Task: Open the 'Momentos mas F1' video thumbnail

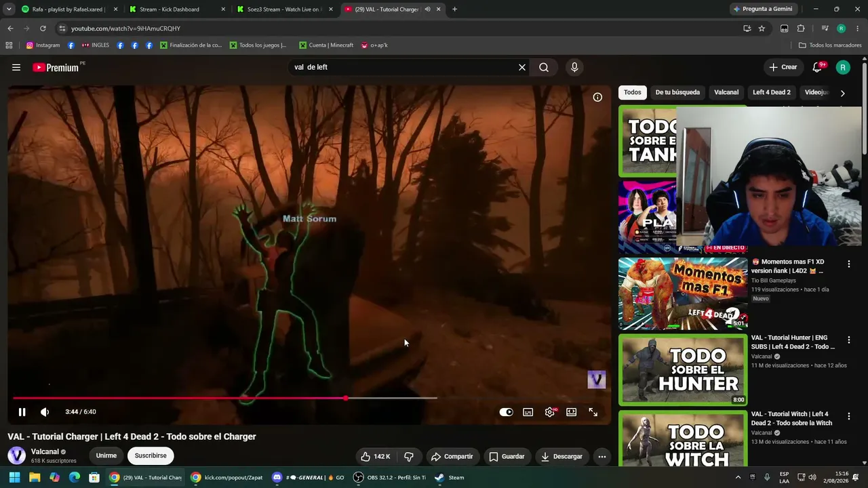Action: [x=683, y=293]
